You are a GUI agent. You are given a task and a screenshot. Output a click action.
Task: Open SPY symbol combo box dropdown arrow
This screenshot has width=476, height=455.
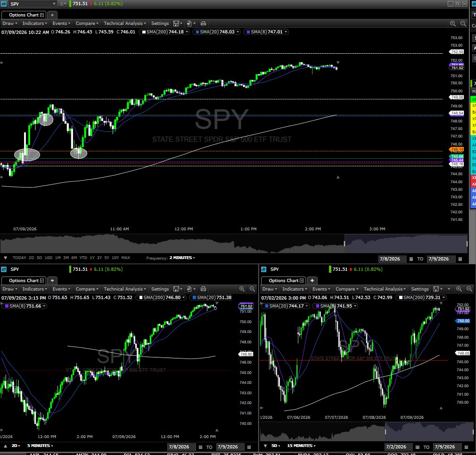(54, 4)
